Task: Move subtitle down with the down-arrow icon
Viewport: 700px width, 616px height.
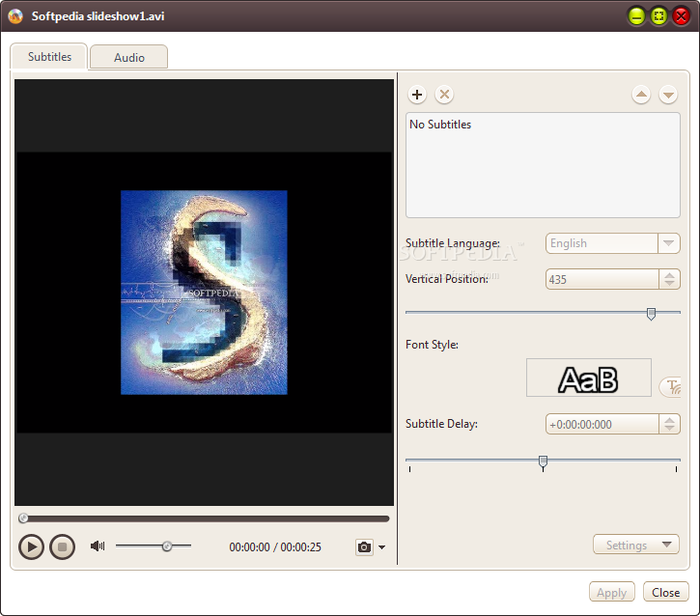Action: click(x=668, y=95)
